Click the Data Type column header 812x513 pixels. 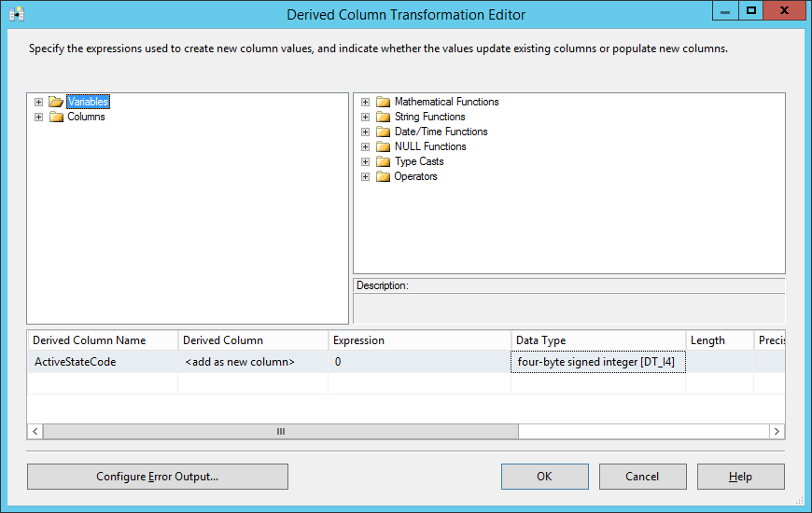(598, 340)
